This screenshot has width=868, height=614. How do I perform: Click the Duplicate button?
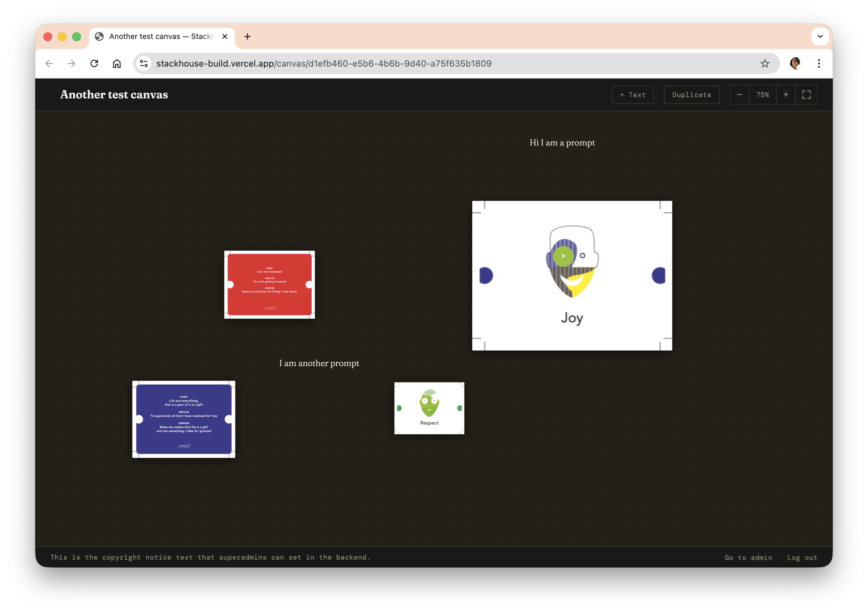[x=692, y=95]
